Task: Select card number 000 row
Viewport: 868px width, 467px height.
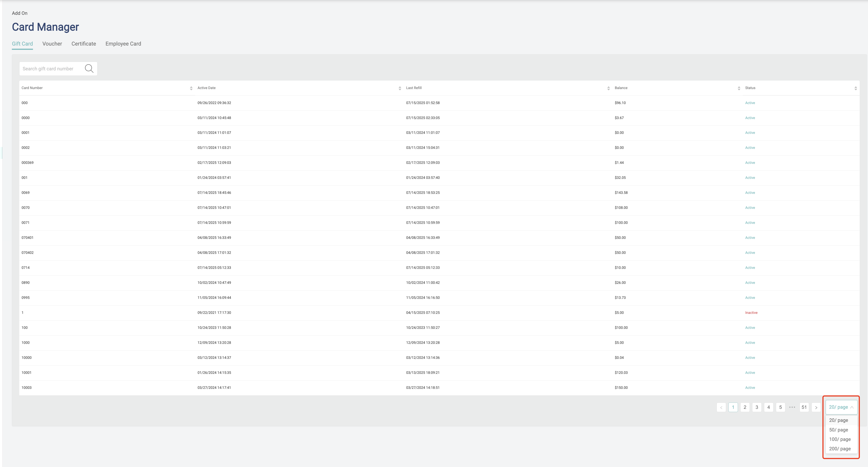Action: point(439,103)
